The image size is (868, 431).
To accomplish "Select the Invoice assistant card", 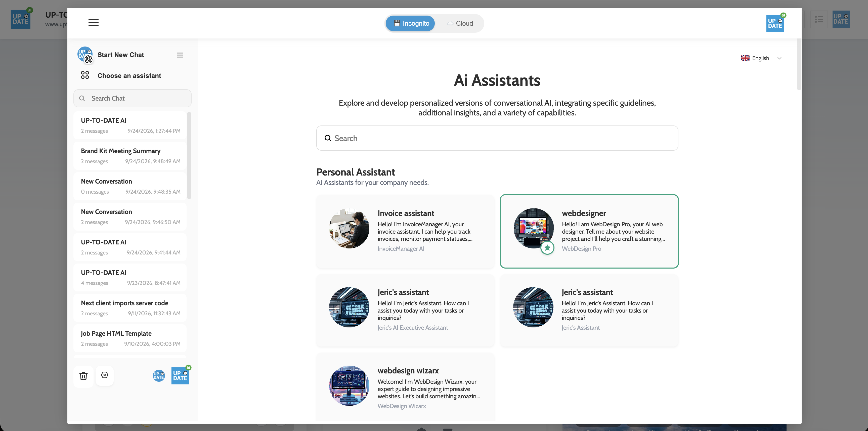I will coord(405,232).
